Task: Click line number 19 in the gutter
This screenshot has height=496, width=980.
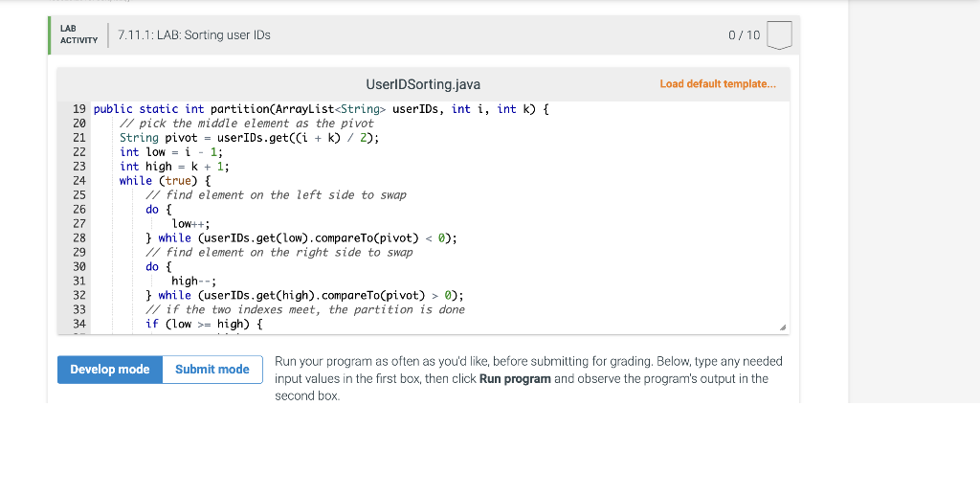Action: point(79,109)
